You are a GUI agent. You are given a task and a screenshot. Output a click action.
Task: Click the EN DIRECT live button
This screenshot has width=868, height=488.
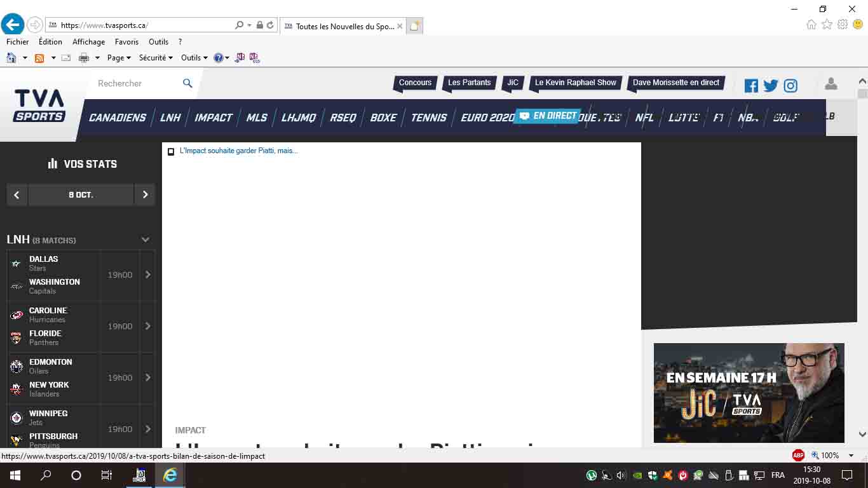(548, 116)
